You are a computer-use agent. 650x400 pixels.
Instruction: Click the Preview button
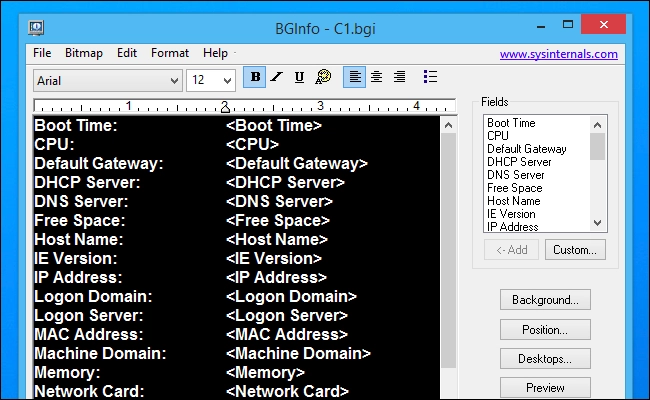[545, 388]
